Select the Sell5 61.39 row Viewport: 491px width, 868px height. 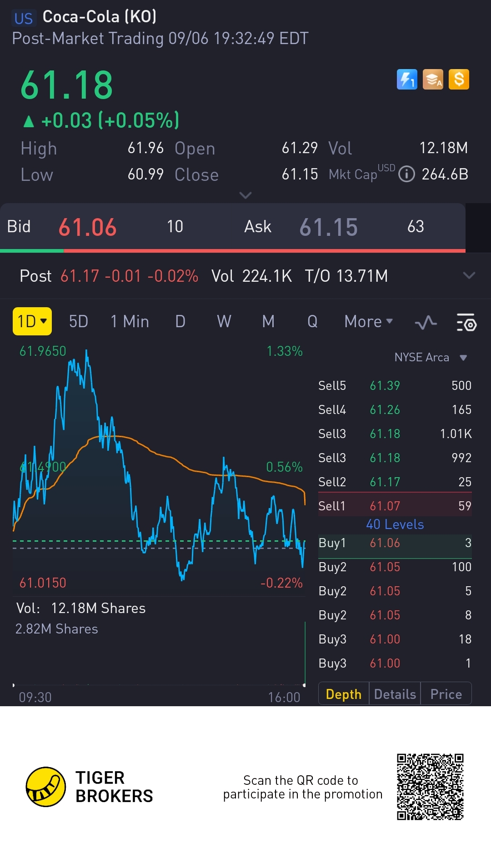(395, 385)
